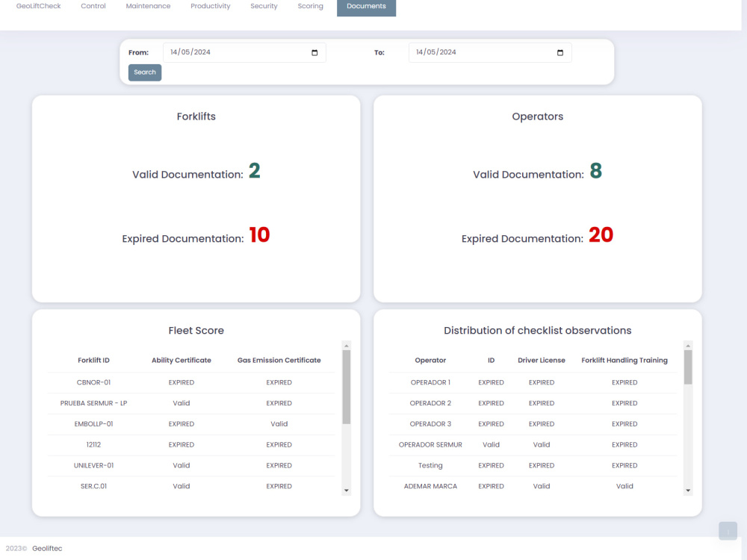Open the Geoliftec footer link

47,549
